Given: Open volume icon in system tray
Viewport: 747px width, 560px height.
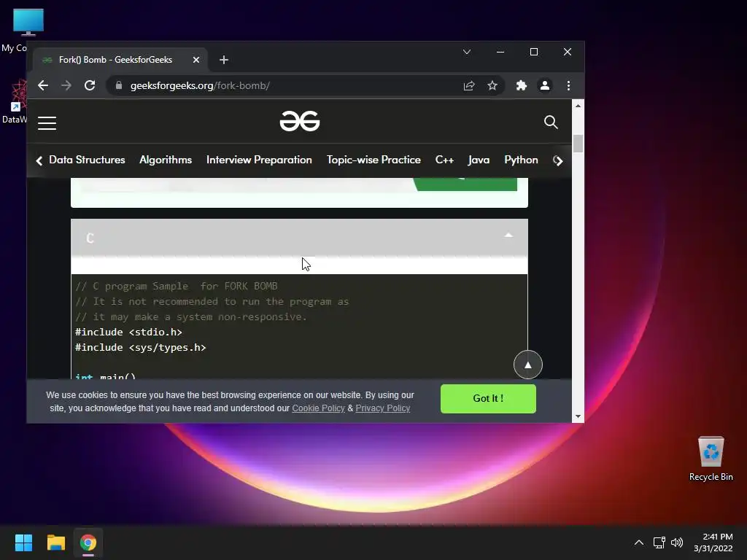Looking at the screenshot, I should [x=676, y=542].
